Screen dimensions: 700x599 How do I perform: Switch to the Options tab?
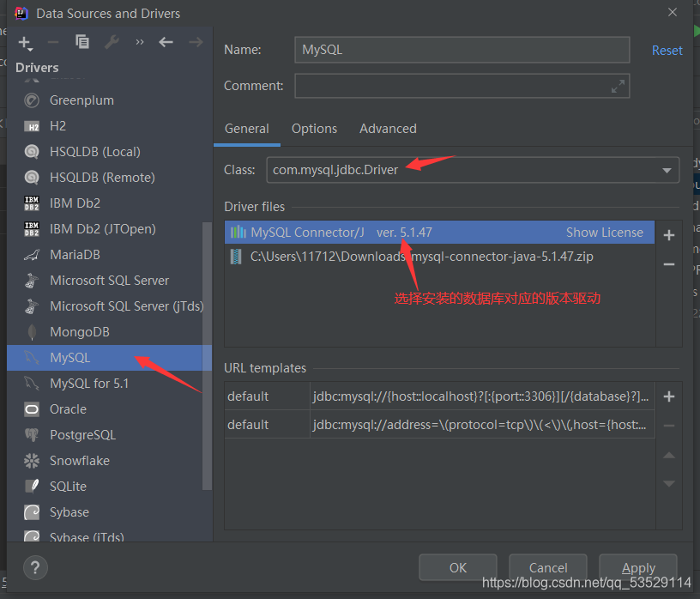(314, 129)
